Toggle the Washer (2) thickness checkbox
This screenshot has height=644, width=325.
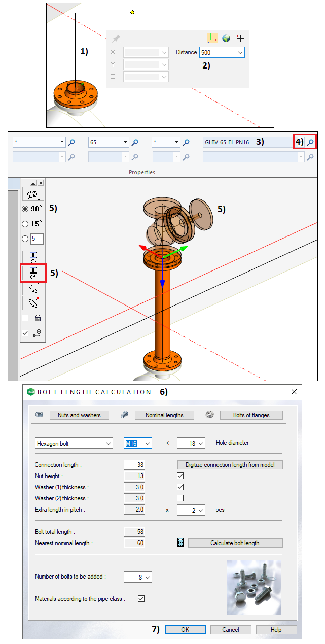(180, 498)
